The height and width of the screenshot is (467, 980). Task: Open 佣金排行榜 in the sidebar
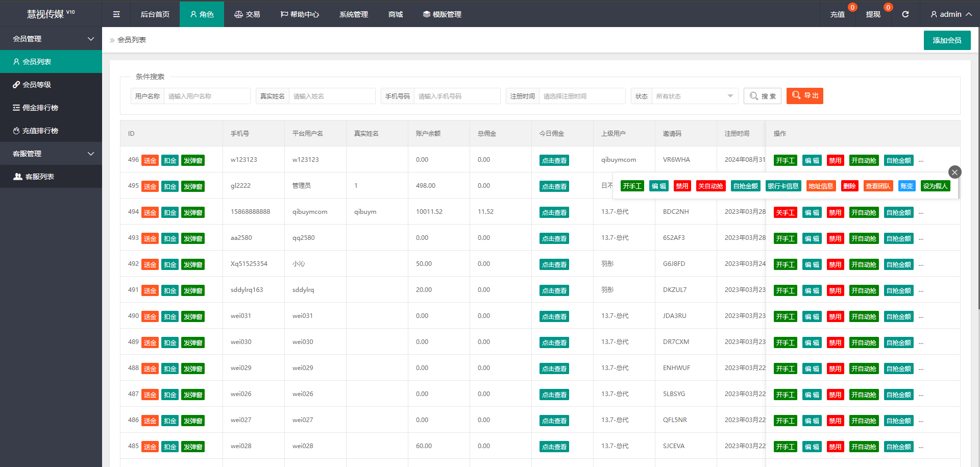pos(40,108)
